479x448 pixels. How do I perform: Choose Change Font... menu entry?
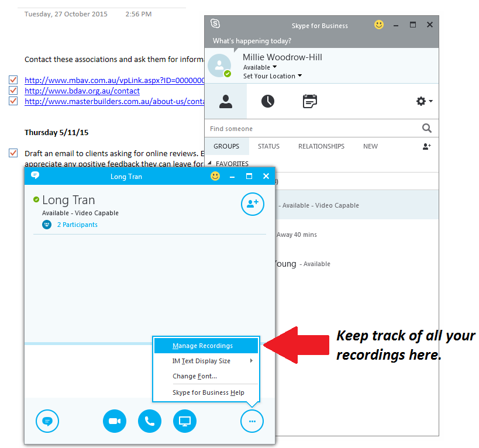pos(206,376)
